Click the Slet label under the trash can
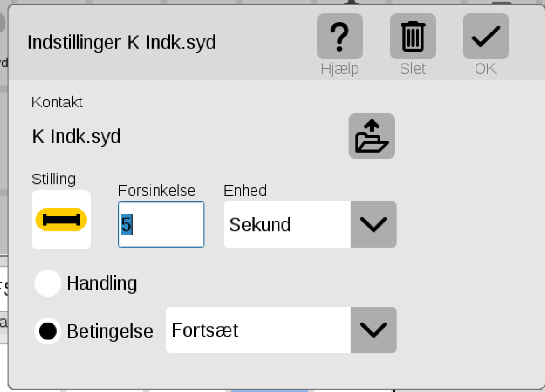Screen dimensions: 545x392 412,69
